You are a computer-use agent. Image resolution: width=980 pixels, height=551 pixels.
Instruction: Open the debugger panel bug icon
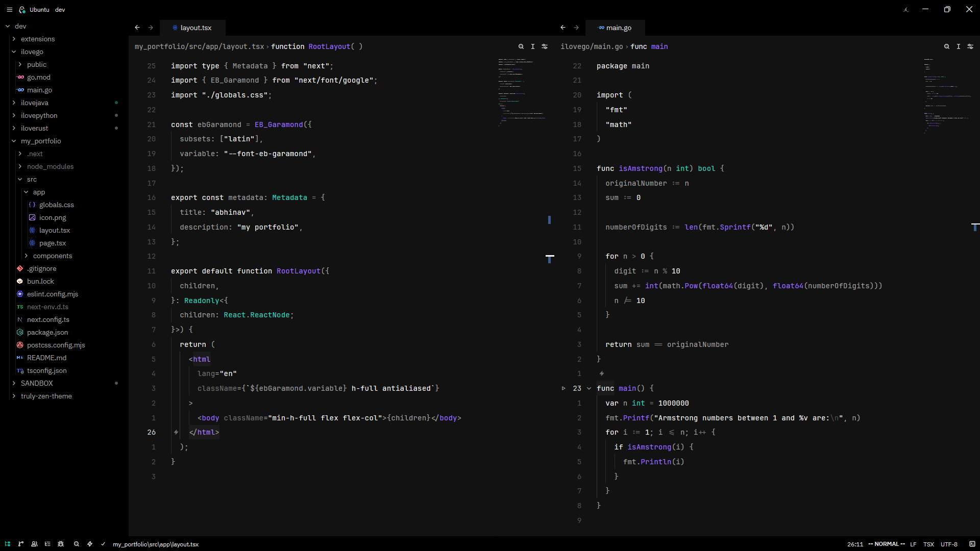pyautogui.click(x=61, y=544)
